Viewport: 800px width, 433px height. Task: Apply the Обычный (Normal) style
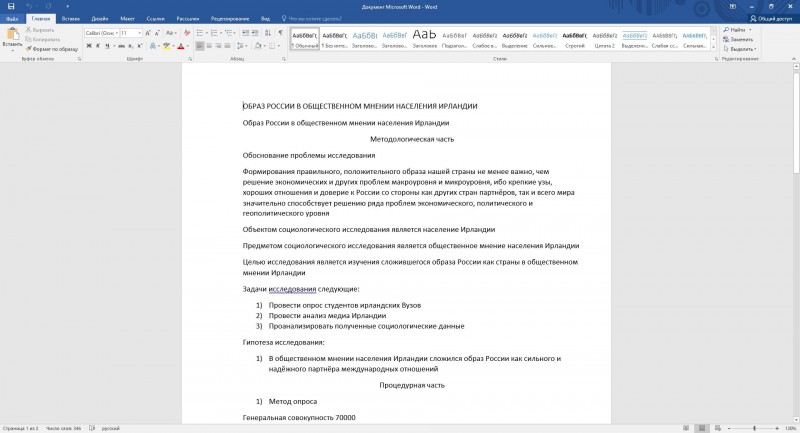click(x=305, y=39)
